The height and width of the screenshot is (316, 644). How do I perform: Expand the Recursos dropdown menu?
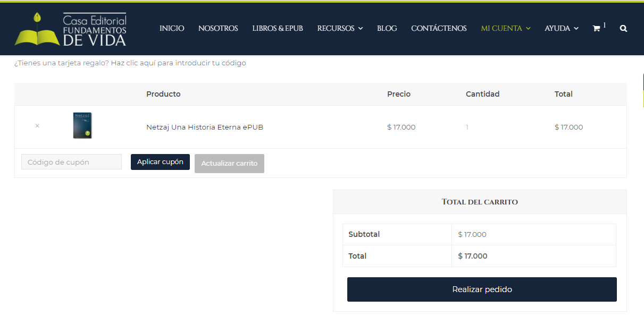(340, 29)
